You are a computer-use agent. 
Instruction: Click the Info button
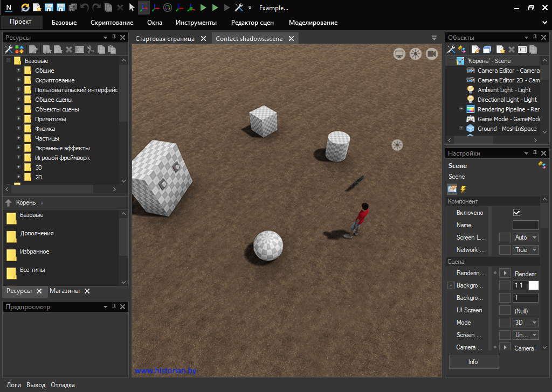[473, 362]
